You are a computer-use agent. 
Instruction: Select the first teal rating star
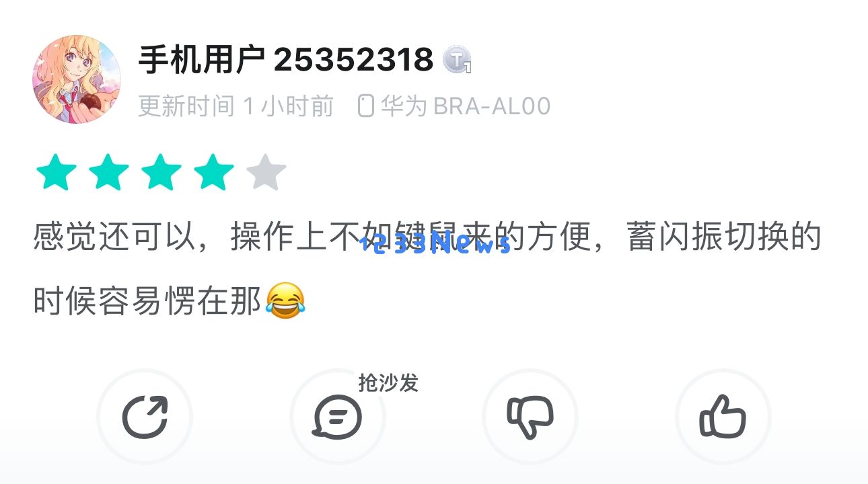56,172
